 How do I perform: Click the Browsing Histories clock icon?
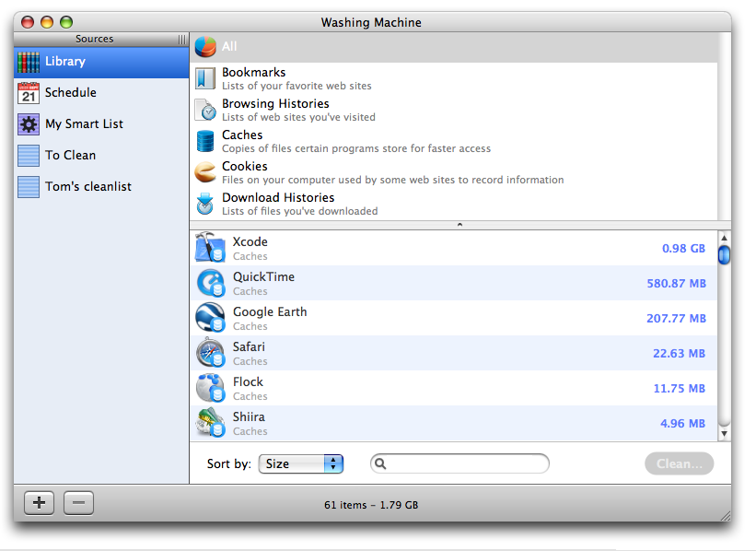[x=205, y=110]
